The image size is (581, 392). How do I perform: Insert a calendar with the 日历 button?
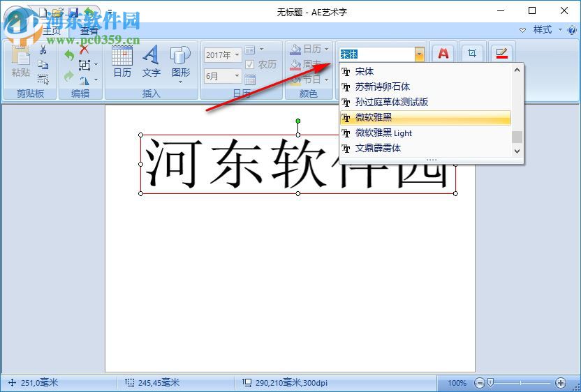(x=122, y=62)
